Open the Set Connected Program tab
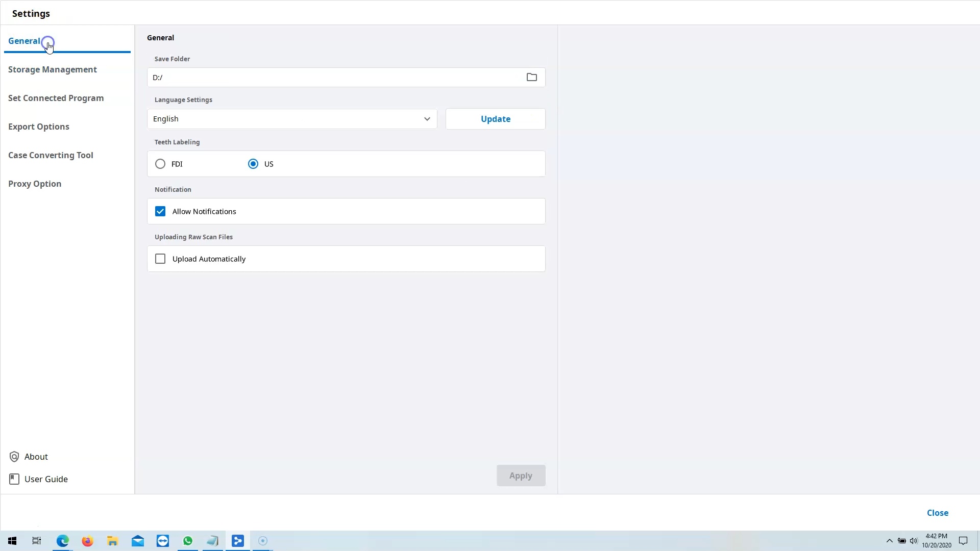 pyautogui.click(x=56, y=98)
